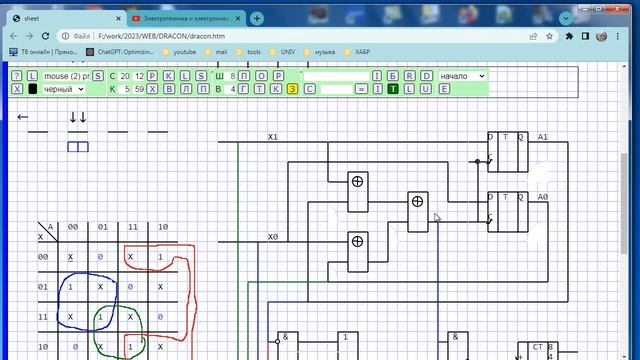Open the Chrome three-dot menu

618,36
